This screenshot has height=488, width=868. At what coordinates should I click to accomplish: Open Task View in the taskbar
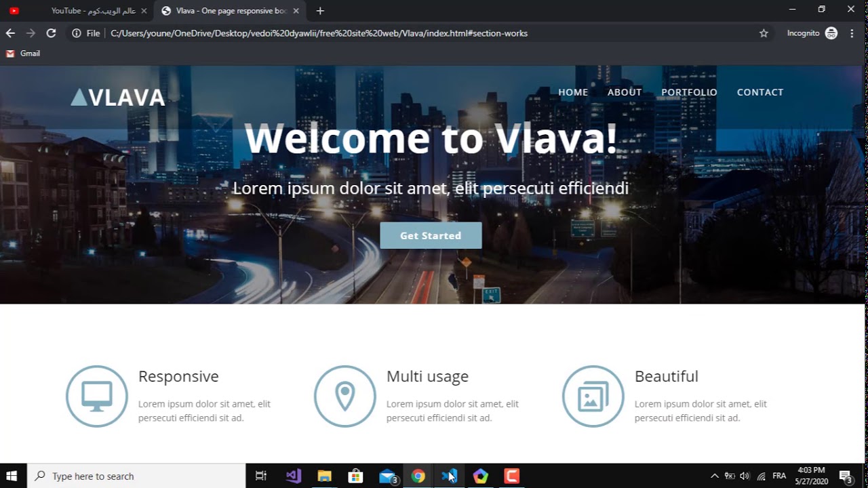point(261,476)
